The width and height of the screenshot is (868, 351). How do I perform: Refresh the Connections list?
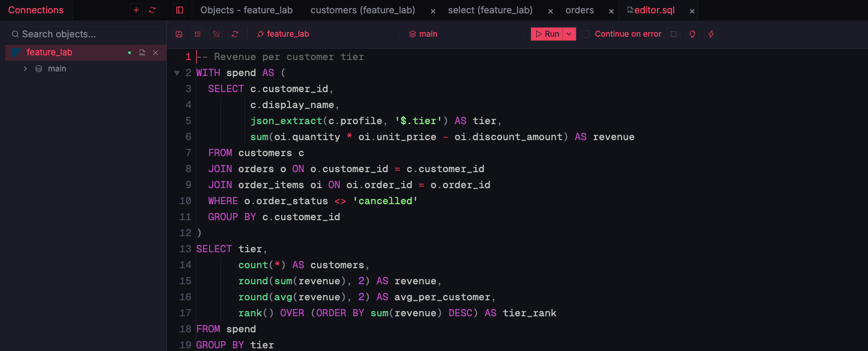click(152, 10)
